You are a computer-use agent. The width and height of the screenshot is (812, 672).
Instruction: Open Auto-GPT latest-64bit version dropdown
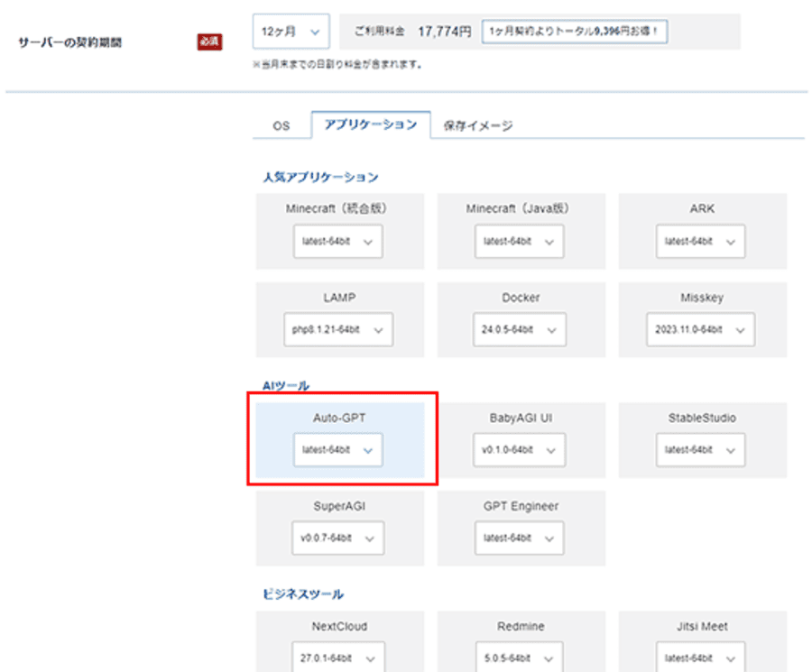pyautogui.click(x=338, y=450)
